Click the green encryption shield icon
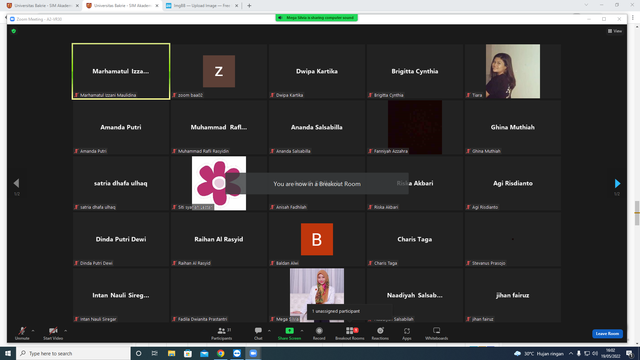The height and width of the screenshot is (360, 640). tap(13, 31)
